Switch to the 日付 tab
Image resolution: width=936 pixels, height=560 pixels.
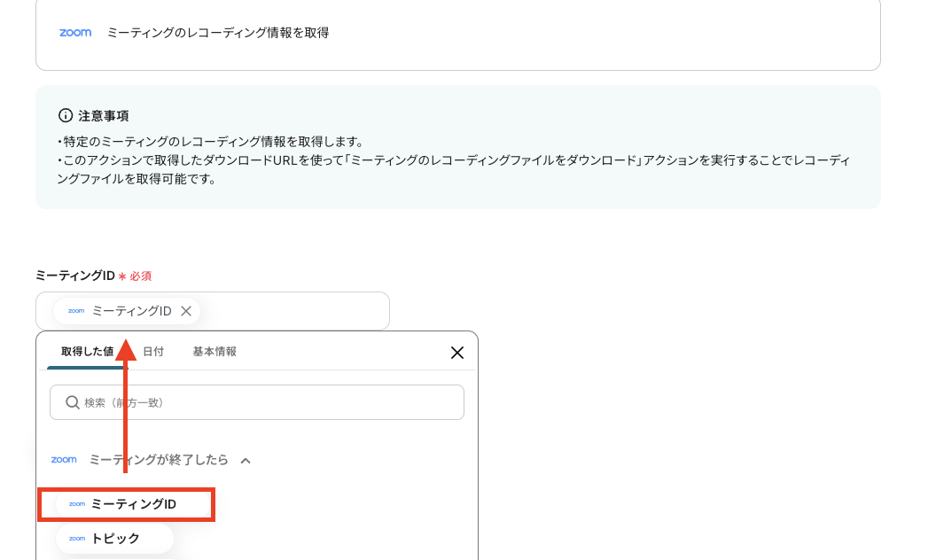tap(154, 351)
